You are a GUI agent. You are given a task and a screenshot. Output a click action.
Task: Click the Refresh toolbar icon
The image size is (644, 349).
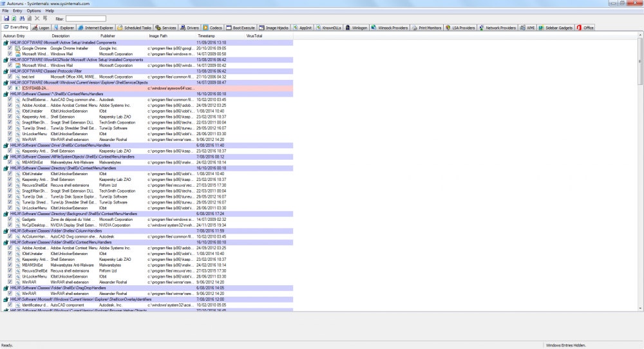tap(14, 19)
